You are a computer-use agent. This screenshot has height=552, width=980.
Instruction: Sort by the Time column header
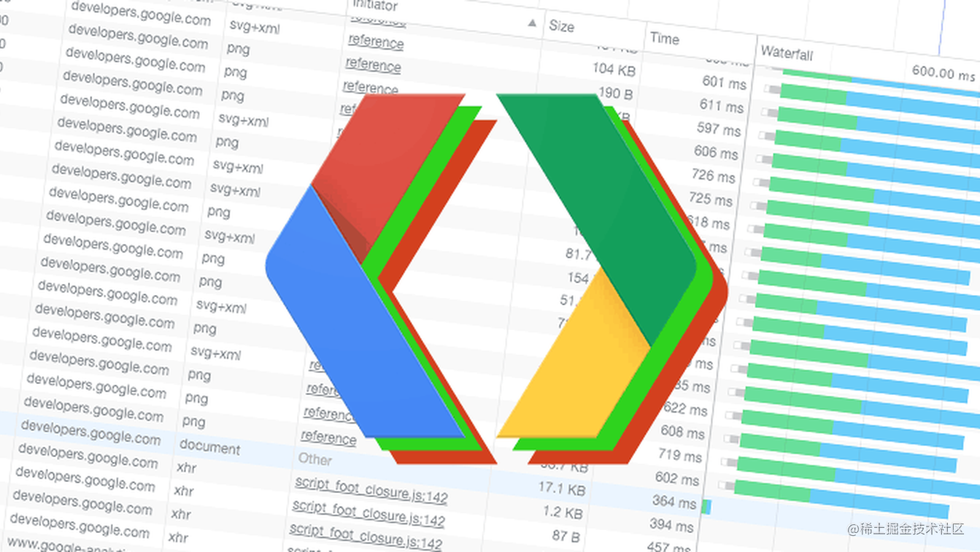(664, 39)
